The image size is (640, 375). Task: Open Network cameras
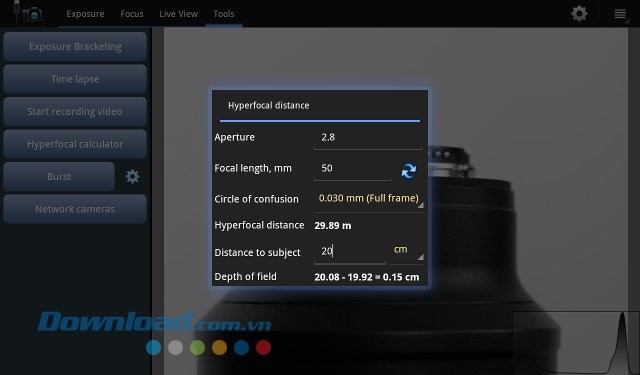(x=75, y=209)
